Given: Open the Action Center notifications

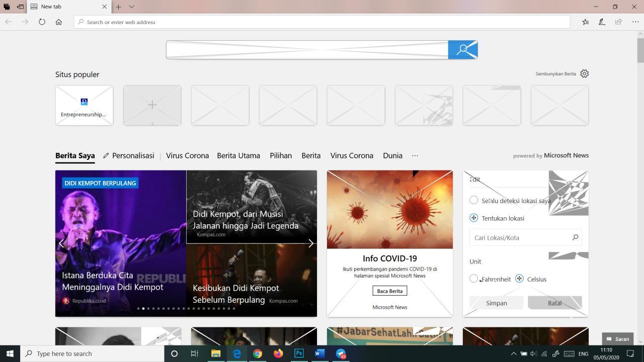Looking at the screenshot, I should coord(630,354).
